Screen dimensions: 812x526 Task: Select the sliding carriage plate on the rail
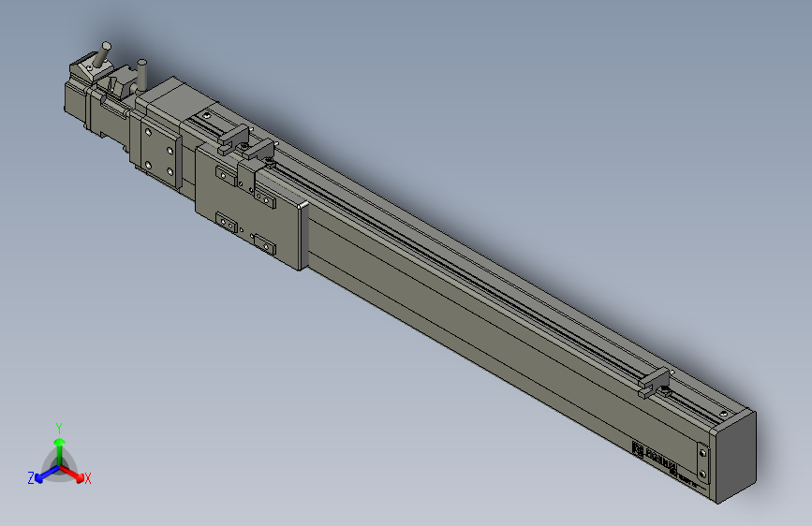pos(250,207)
